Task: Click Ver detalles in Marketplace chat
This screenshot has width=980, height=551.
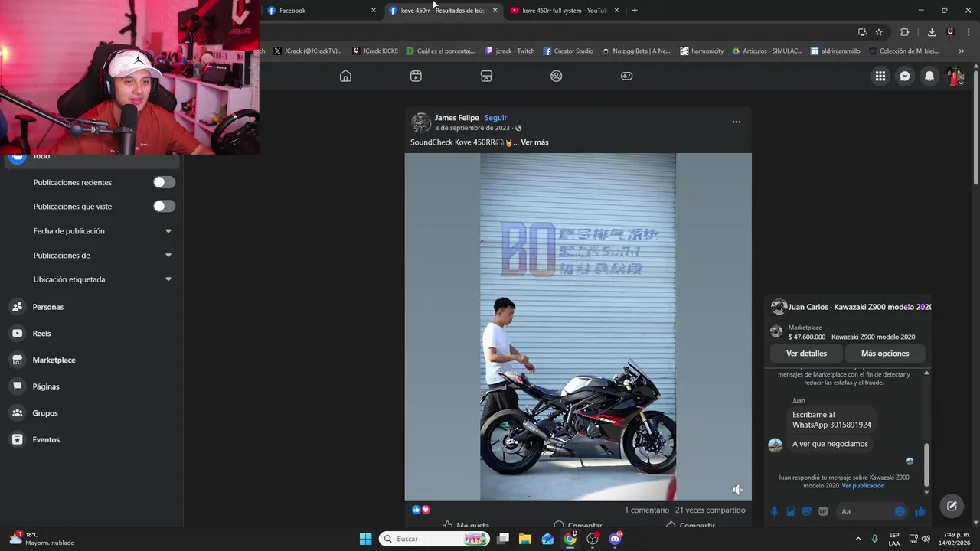Action: (807, 354)
